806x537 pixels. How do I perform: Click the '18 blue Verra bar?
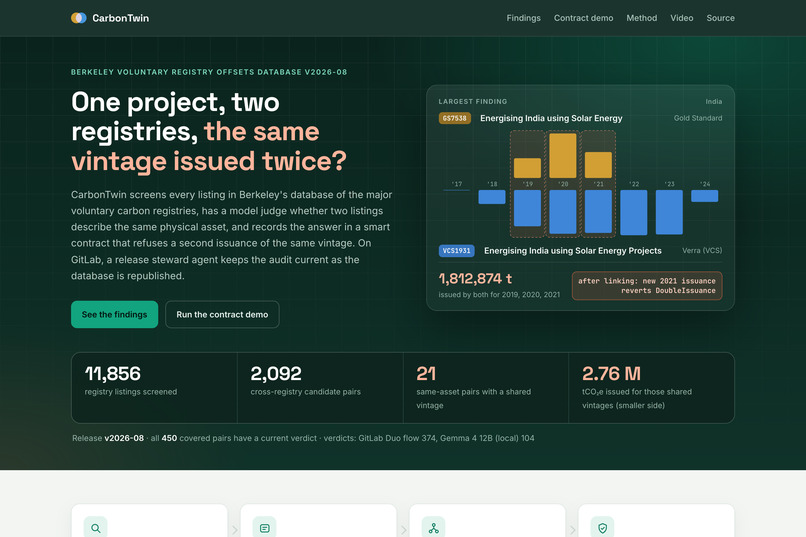[492, 197]
